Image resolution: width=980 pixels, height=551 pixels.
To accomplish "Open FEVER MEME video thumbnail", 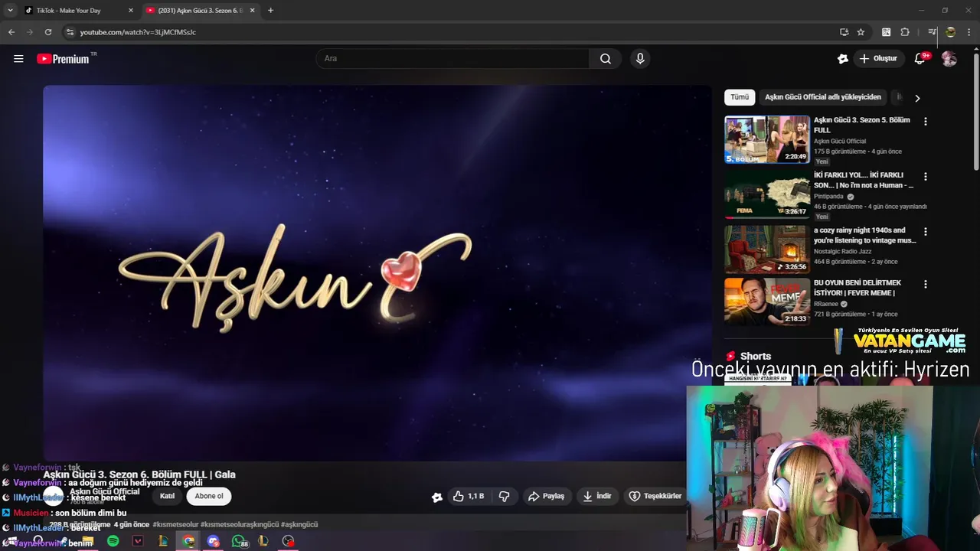I will coord(767,302).
